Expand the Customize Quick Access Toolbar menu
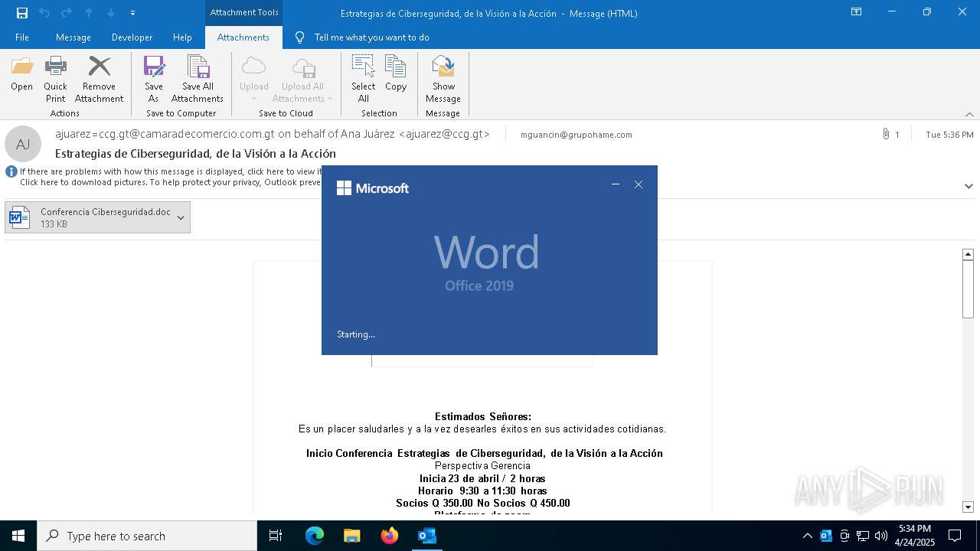 [x=132, y=13]
